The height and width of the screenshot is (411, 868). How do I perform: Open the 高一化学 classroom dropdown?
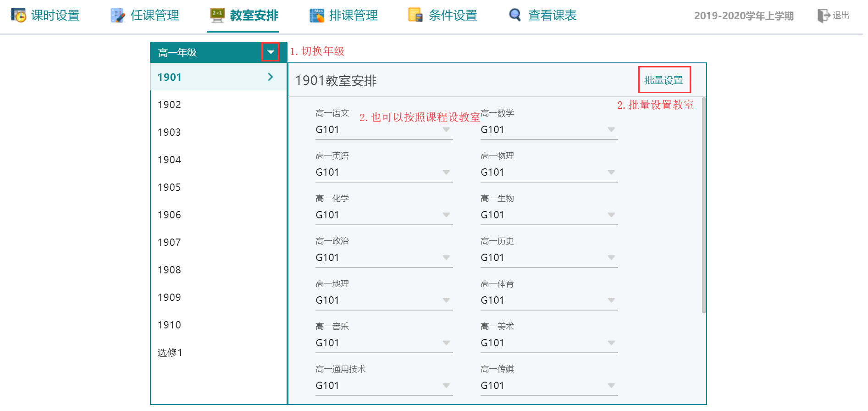pos(384,215)
